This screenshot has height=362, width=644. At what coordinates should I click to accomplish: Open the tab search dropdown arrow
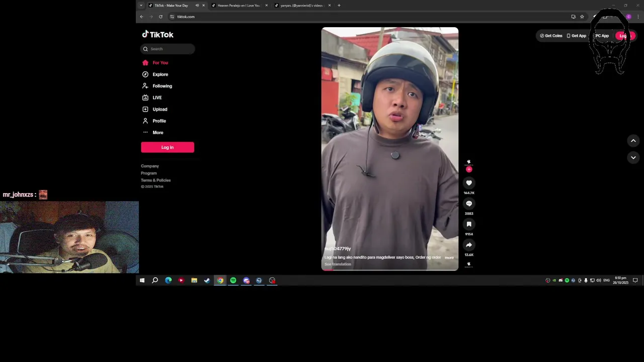tap(141, 6)
